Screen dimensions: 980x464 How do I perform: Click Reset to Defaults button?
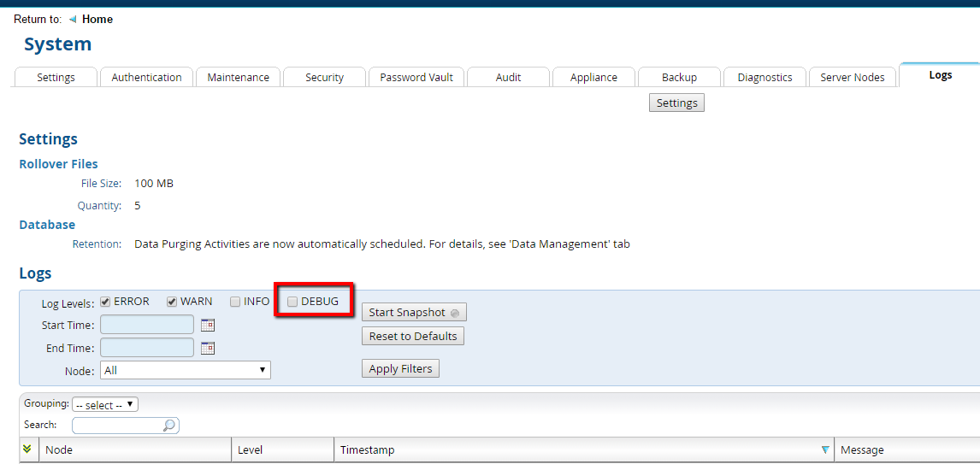pos(413,336)
